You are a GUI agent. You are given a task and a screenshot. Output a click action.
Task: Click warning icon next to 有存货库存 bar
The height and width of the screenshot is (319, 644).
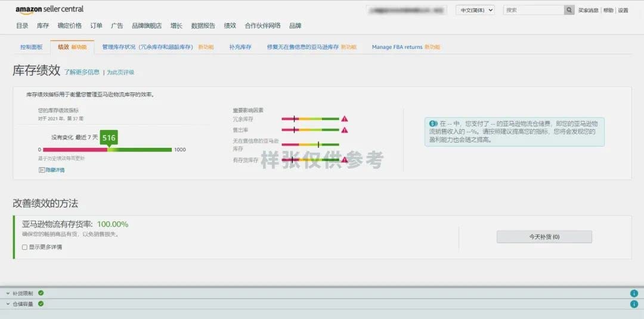click(345, 160)
